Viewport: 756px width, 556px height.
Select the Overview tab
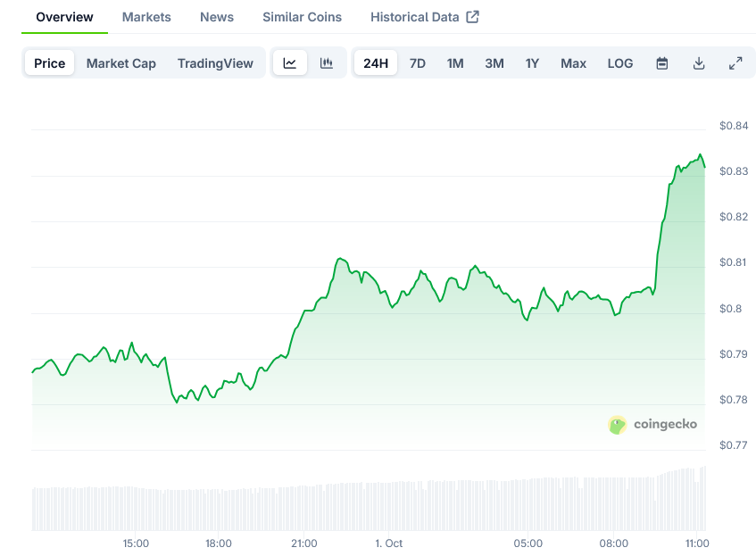click(64, 17)
